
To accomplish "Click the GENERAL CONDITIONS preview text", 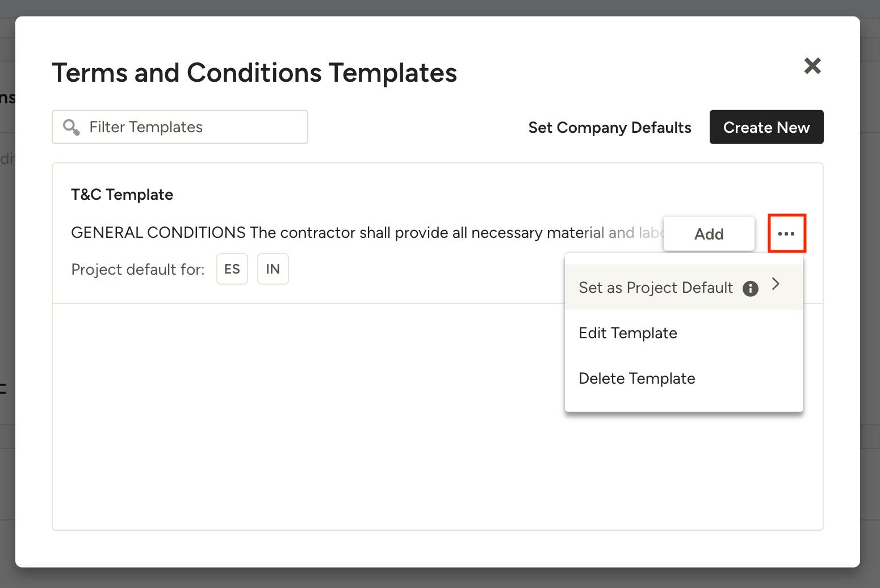I will coord(341,233).
